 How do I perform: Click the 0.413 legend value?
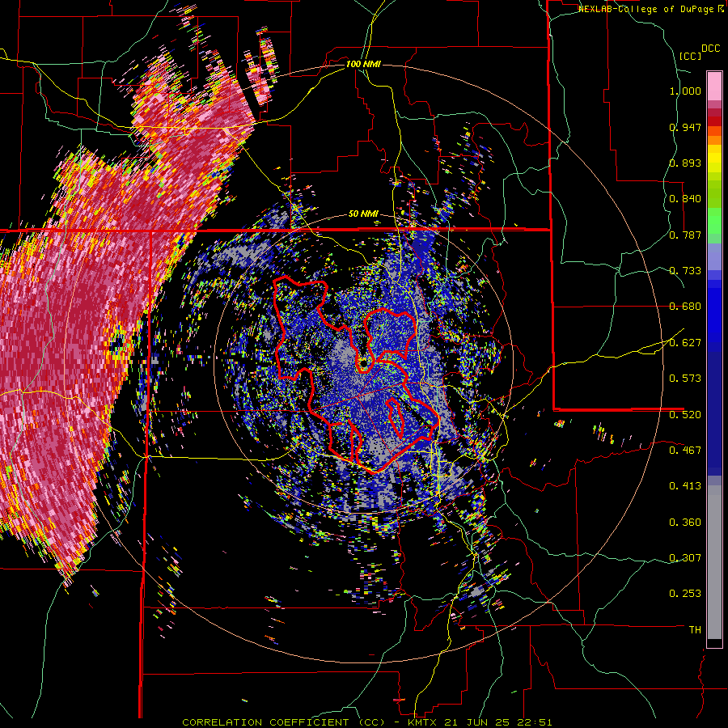685,486
